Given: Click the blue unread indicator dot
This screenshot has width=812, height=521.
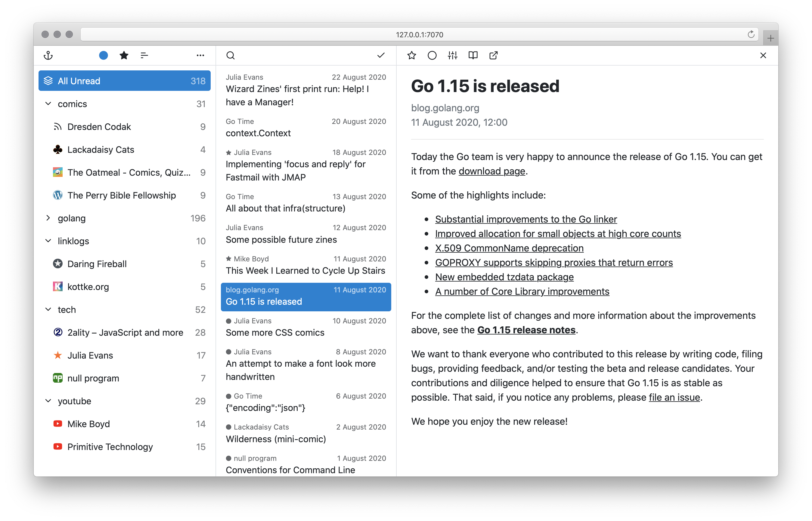Looking at the screenshot, I should 104,55.
